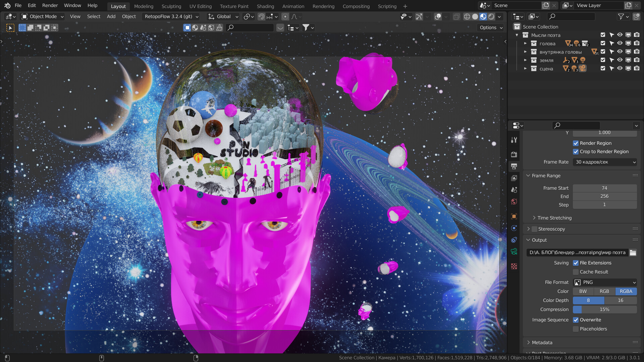Click the Frame Start value field
The height and width of the screenshot is (362, 644).
604,188
